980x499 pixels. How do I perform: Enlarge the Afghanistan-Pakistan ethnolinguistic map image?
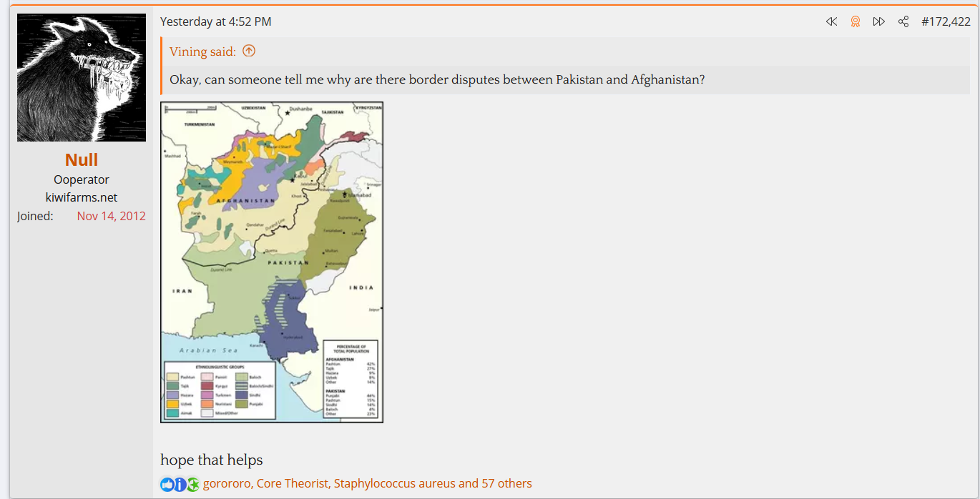coord(272,262)
